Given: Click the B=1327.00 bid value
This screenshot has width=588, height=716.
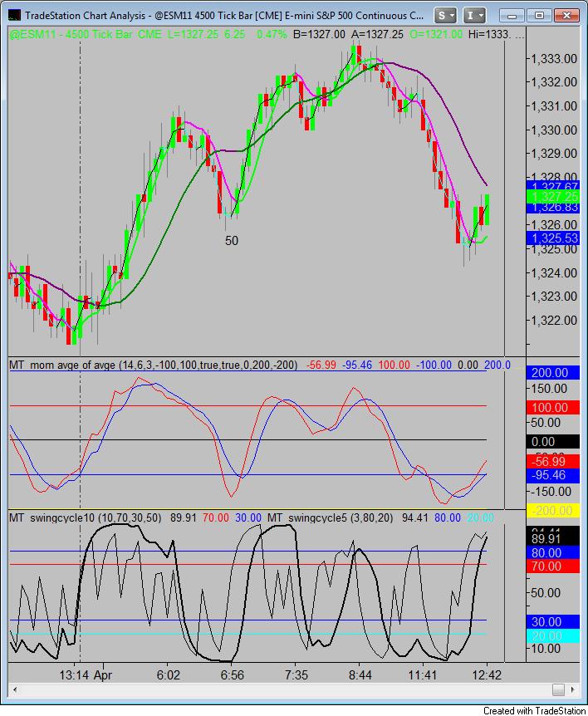Looking at the screenshot, I should 319,34.
